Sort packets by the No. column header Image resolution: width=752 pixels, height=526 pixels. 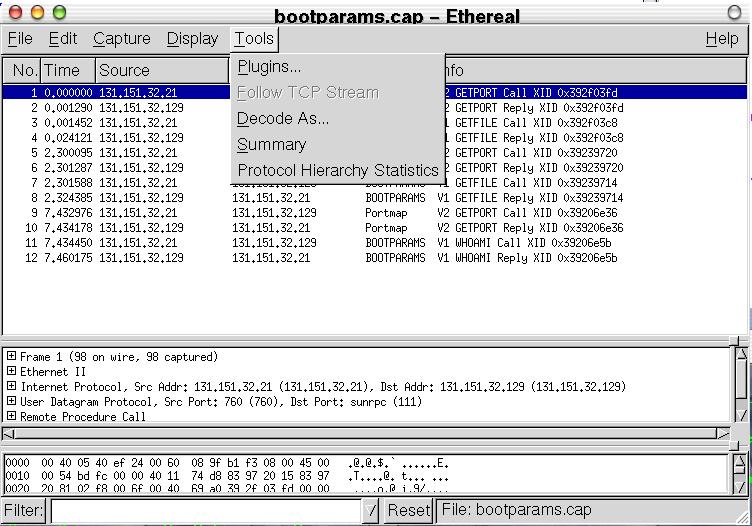[22, 70]
